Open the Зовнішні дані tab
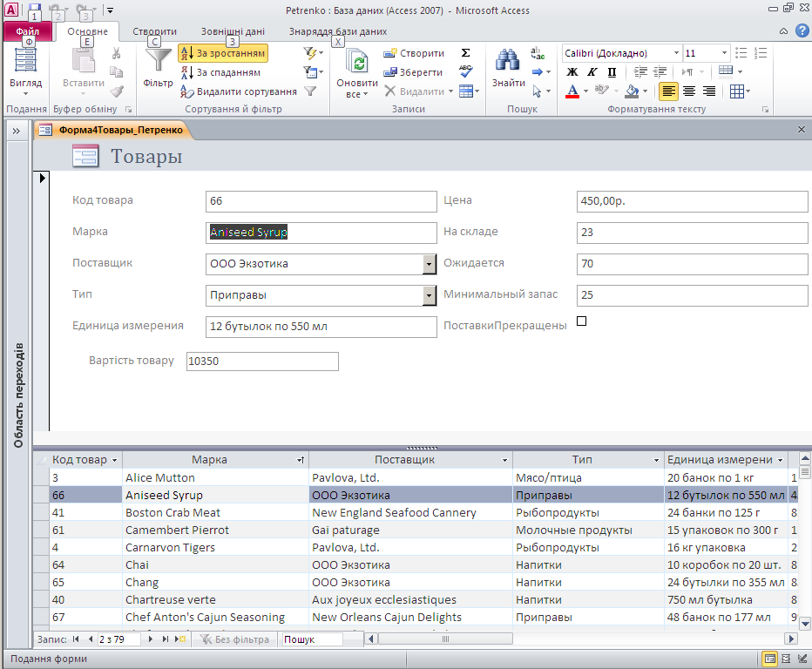812x669 pixels. [233, 31]
